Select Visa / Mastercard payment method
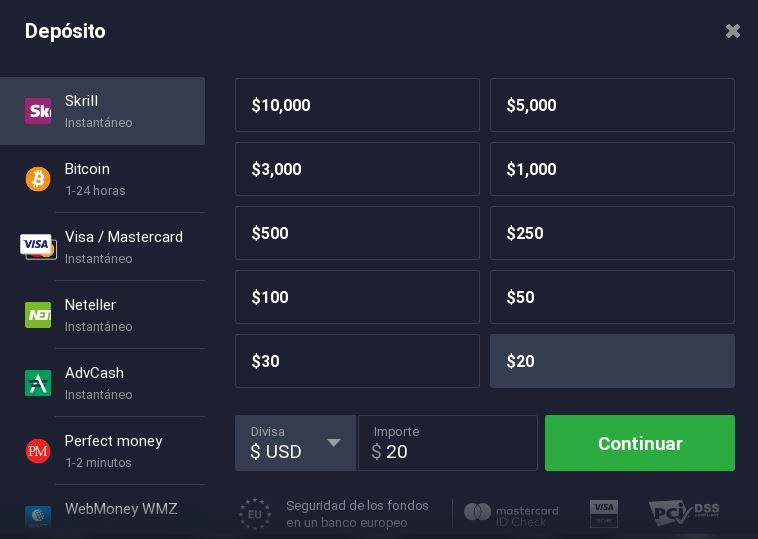The width and height of the screenshot is (758, 539). (102, 247)
